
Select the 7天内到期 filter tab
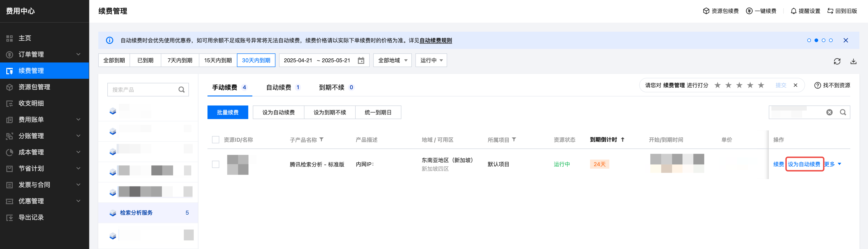[180, 61]
